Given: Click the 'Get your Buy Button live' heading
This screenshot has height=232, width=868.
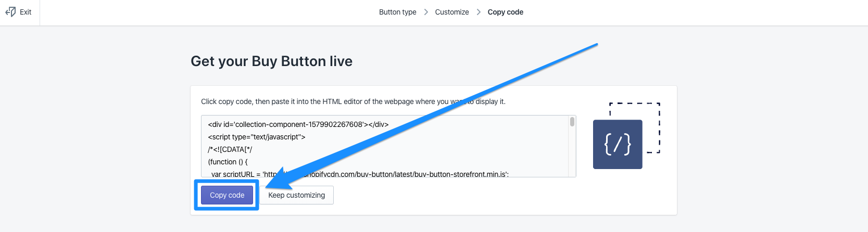Looking at the screenshot, I should pyautogui.click(x=271, y=61).
